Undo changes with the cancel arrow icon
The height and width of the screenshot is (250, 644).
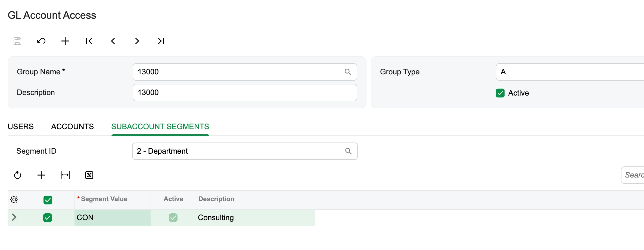click(41, 41)
